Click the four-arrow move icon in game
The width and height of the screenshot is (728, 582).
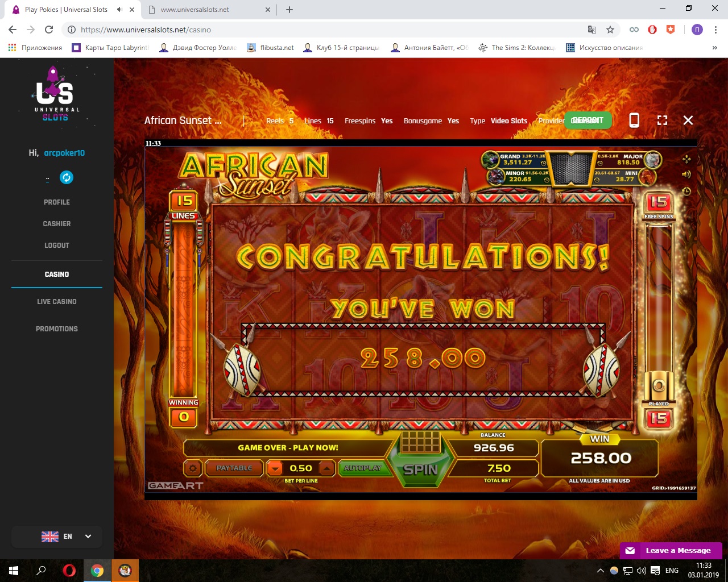[686, 159]
